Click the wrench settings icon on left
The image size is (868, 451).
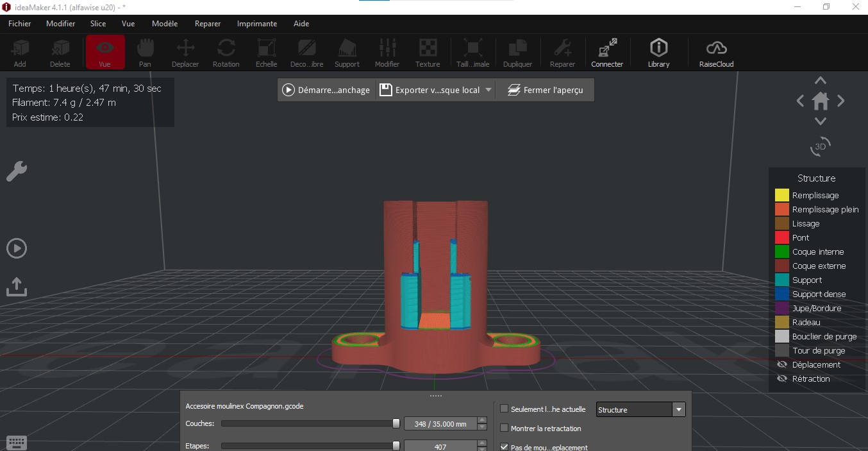(17, 171)
